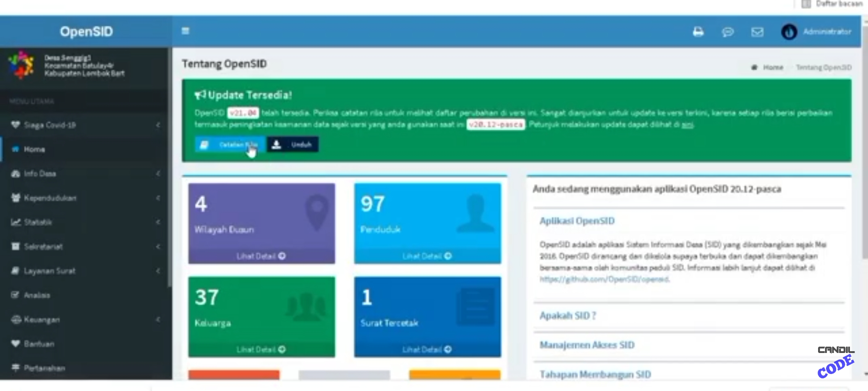The image size is (868, 391).
Task: Open Lihat Detail on the Penduduk card
Action: click(427, 256)
